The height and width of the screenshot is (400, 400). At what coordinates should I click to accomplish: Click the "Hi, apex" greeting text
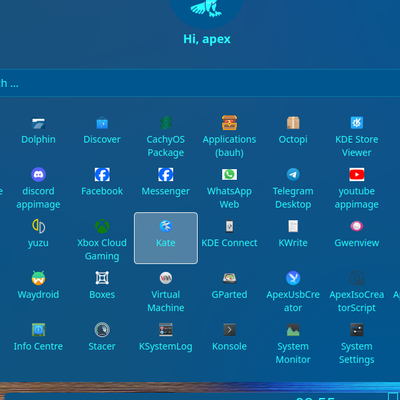click(x=207, y=39)
